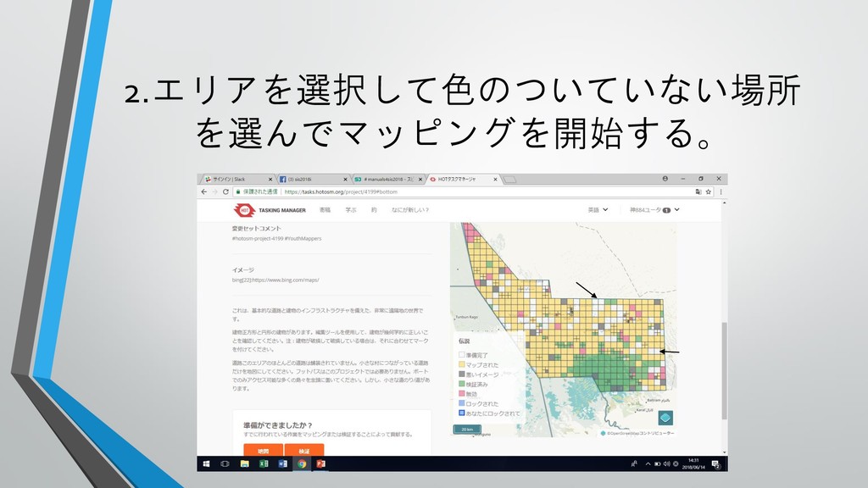Show hidden system tray icons

point(648,463)
